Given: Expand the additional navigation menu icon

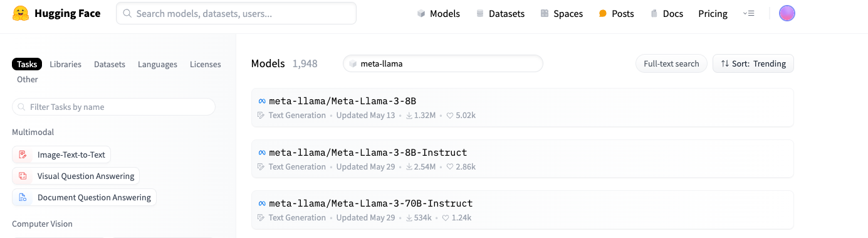Looking at the screenshot, I should 748,13.
